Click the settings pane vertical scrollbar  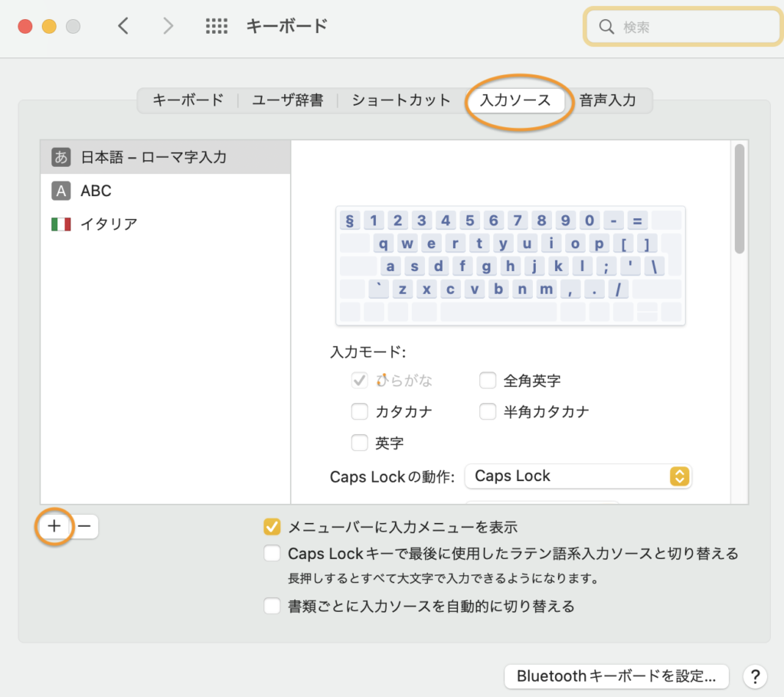(739, 199)
